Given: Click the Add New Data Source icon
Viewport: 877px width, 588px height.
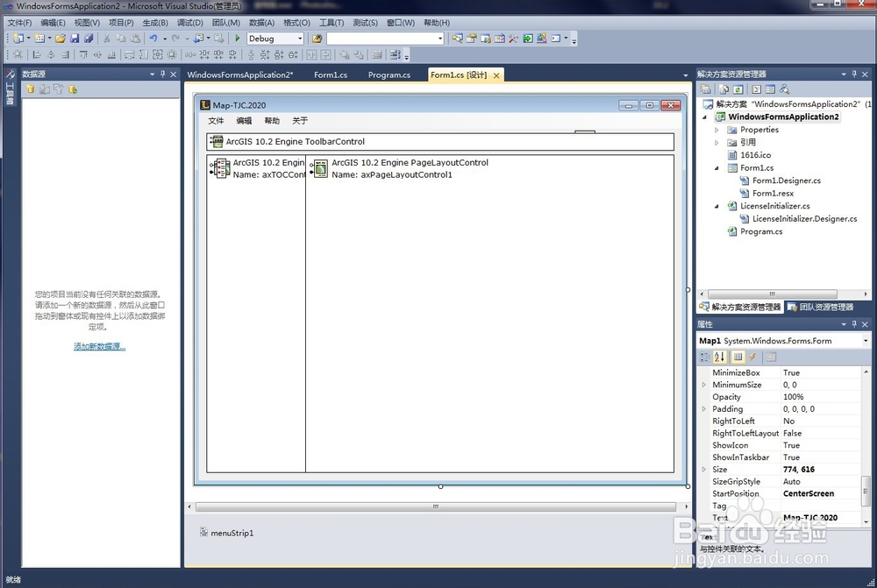Looking at the screenshot, I should point(30,89).
